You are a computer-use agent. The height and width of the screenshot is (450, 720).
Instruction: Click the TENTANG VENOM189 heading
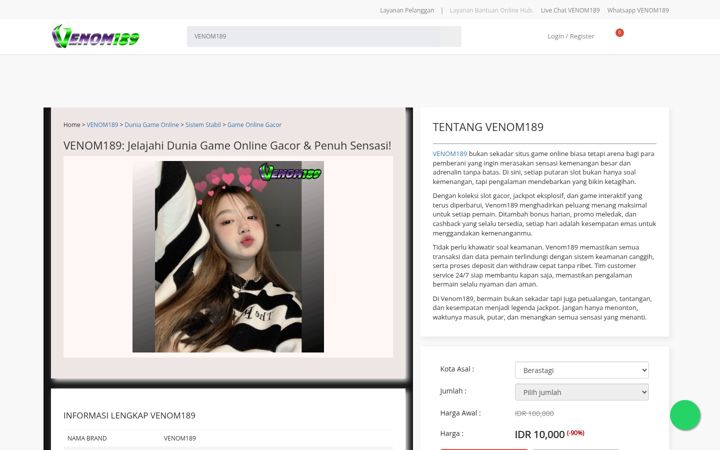point(488,127)
